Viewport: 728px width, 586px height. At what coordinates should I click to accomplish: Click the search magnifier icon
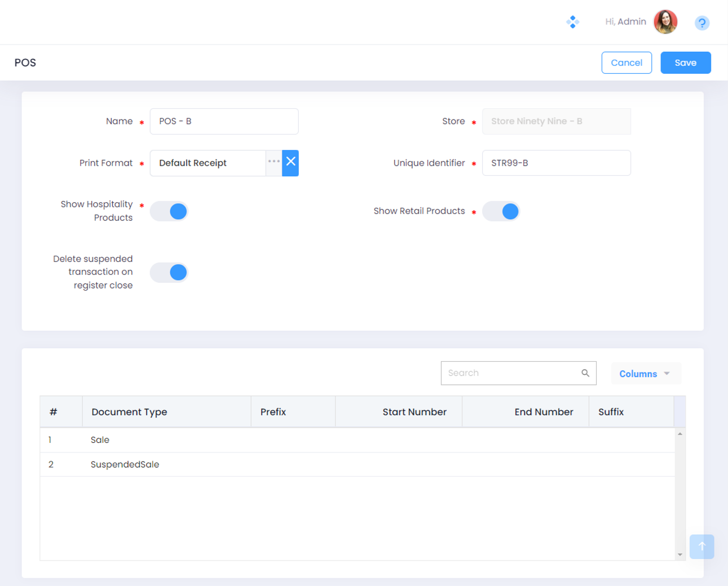[x=585, y=373]
